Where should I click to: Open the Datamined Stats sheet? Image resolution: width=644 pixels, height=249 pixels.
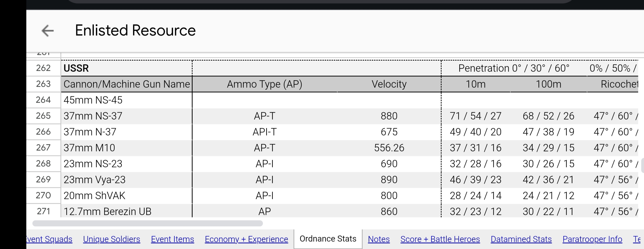tap(521, 239)
